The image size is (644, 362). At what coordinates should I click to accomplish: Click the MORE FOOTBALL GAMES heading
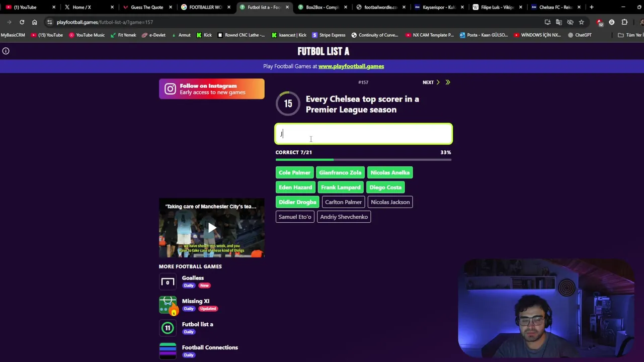(x=190, y=266)
